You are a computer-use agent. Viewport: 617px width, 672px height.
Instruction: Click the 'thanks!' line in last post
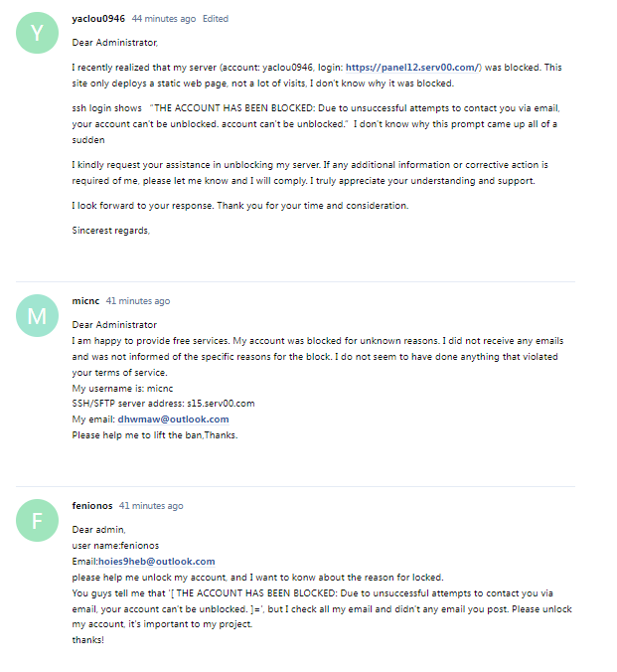(87, 640)
